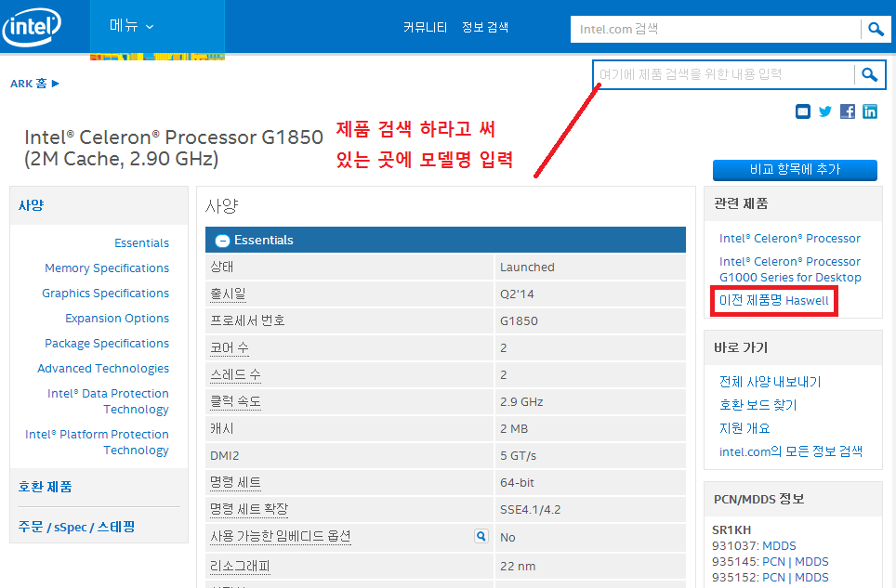The image size is (896, 588).
Task: Share page via email icon
Action: point(803,111)
